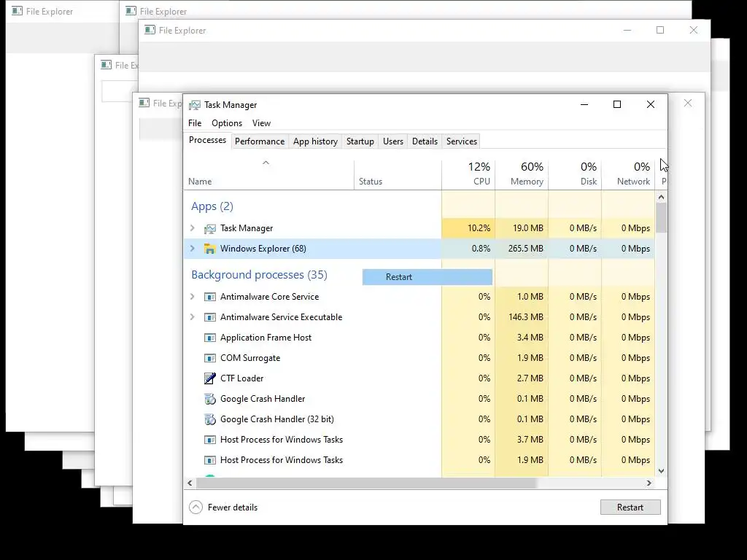Choose Restart from the context menu
This screenshot has height=560, width=747.
[427, 277]
